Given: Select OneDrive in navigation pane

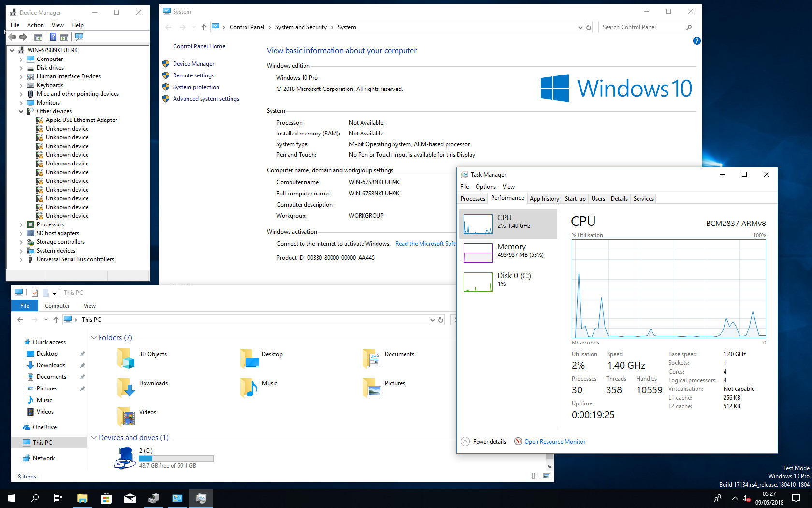Looking at the screenshot, I should 44,427.
